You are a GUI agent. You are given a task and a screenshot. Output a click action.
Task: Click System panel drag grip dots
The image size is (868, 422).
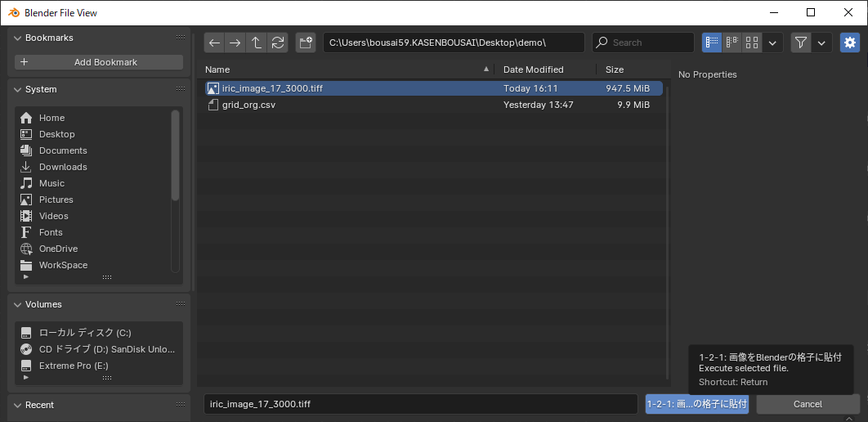181,89
